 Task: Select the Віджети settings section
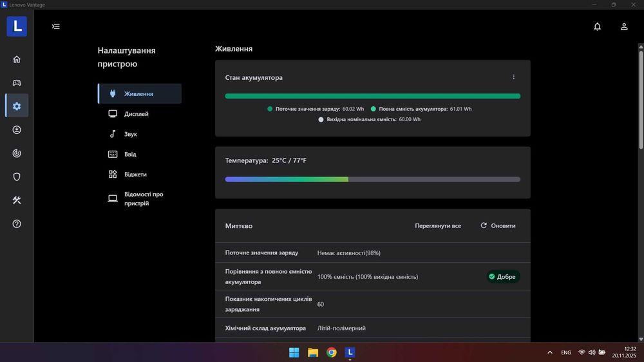pyautogui.click(x=140, y=174)
